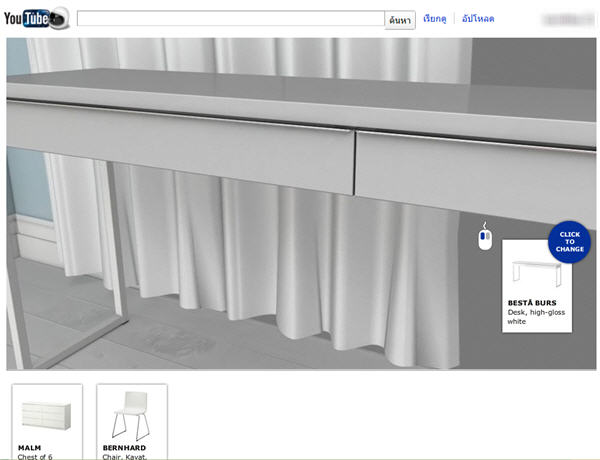Click the BESTÅ BURS product name text
Image resolution: width=600 pixels, height=460 pixels.
click(532, 303)
